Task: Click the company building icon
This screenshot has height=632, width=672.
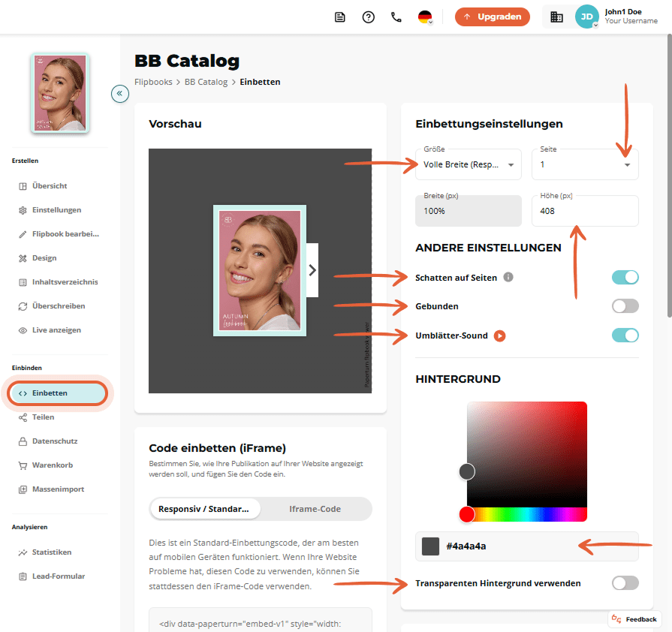Action: tap(556, 17)
